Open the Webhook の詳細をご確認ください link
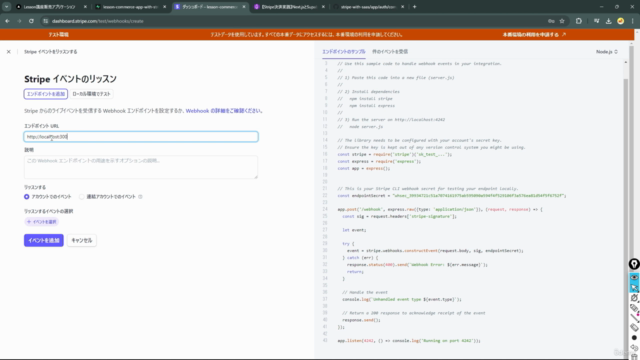Screen dimensions: 640x360 pos(224,111)
